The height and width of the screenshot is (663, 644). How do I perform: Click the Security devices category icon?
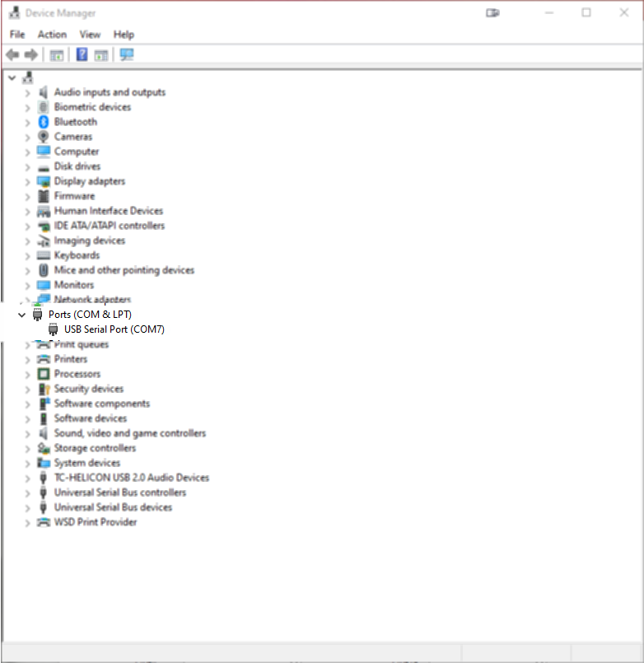44,389
